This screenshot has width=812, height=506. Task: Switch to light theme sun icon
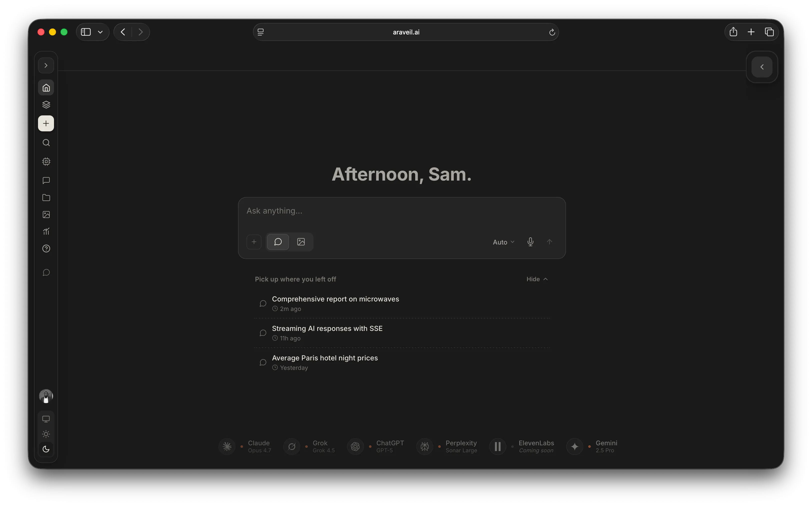coord(46,434)
